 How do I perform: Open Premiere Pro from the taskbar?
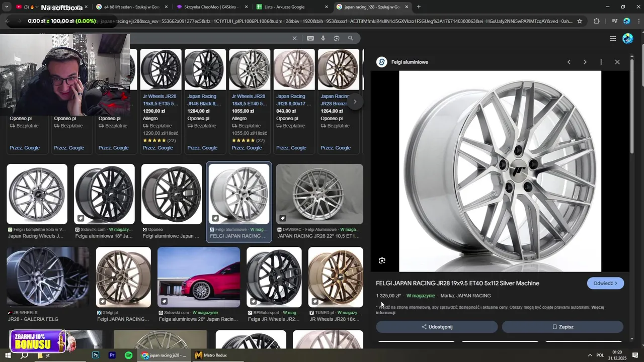[x=112, y=355]
